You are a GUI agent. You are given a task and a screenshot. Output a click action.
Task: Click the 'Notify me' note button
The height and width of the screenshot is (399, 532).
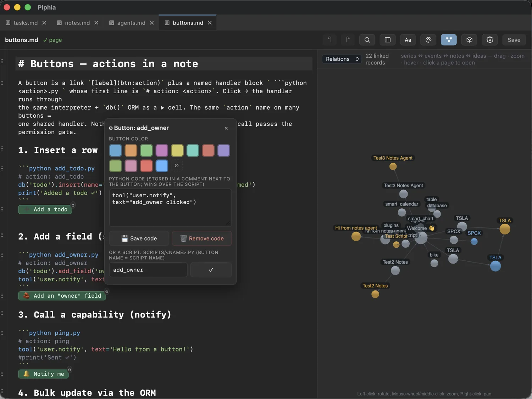click(x=43, y=374)
